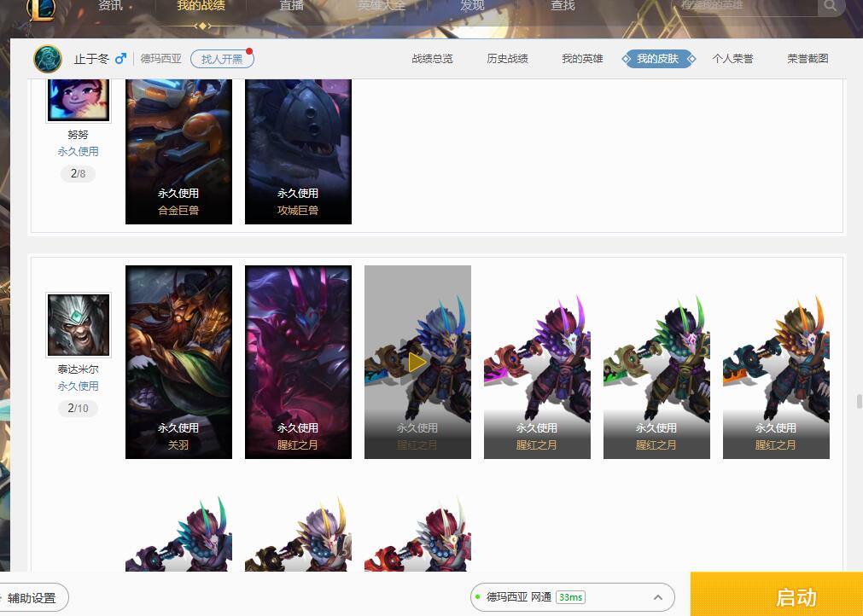The width and height of the screenshot is (863, 616).
Task: Click the 2/10 skin count badge
Action: point(79,409)
